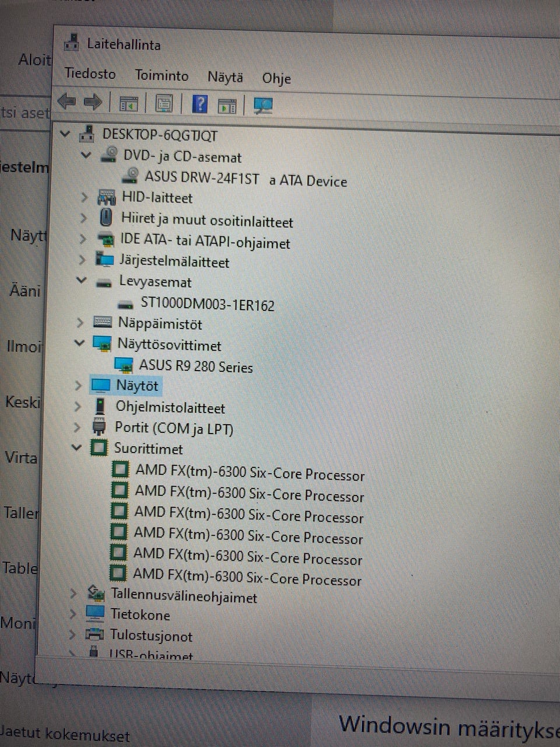Collapse the Levyasemat node

click(81, 280)
